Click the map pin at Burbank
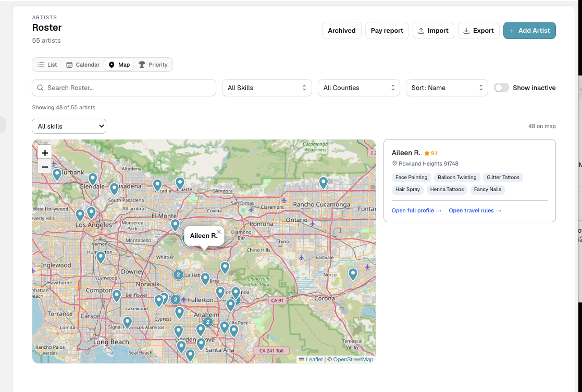This screenshot has height=392, width=582. tap(57, 174)
